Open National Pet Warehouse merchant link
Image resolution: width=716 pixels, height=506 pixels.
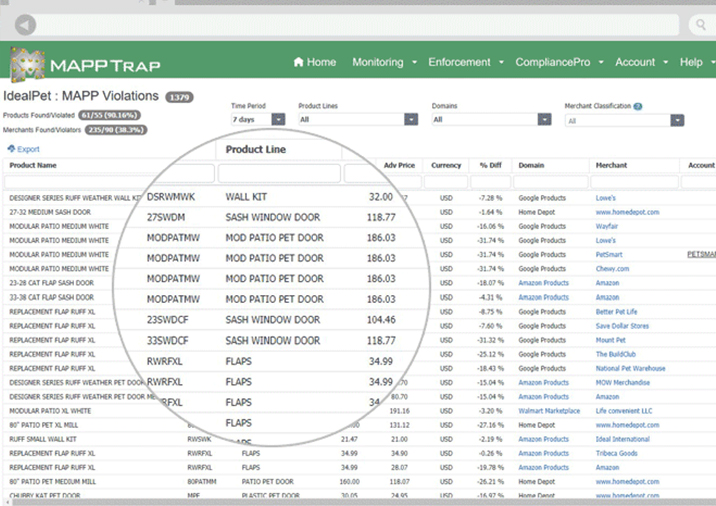tap(630, 368)
